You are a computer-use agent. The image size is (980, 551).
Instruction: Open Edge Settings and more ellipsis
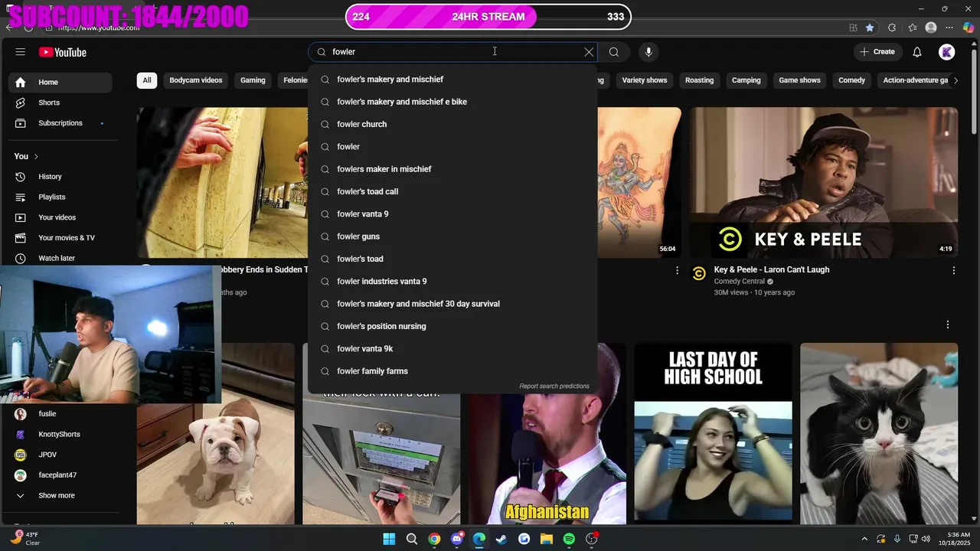[x=950, y=28]
